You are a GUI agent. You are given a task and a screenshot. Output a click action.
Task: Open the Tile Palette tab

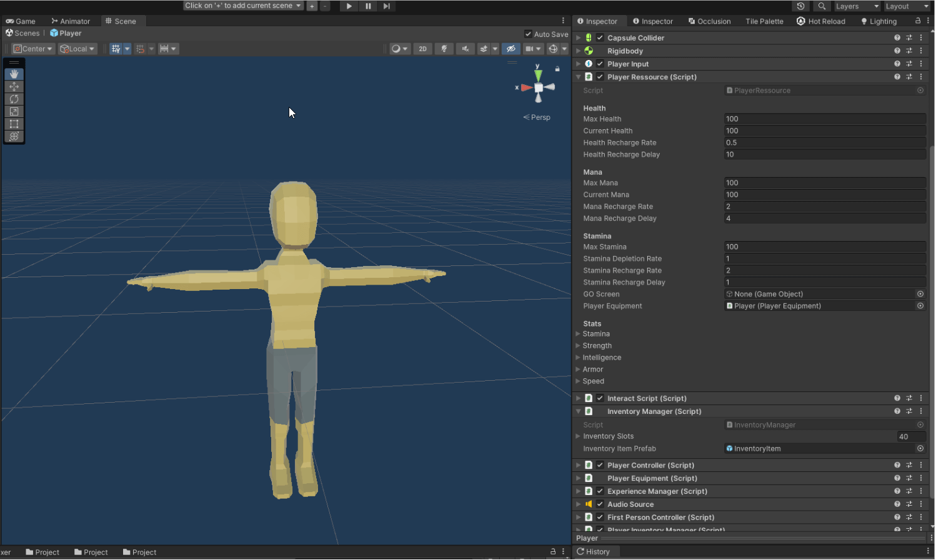(764, 21)
